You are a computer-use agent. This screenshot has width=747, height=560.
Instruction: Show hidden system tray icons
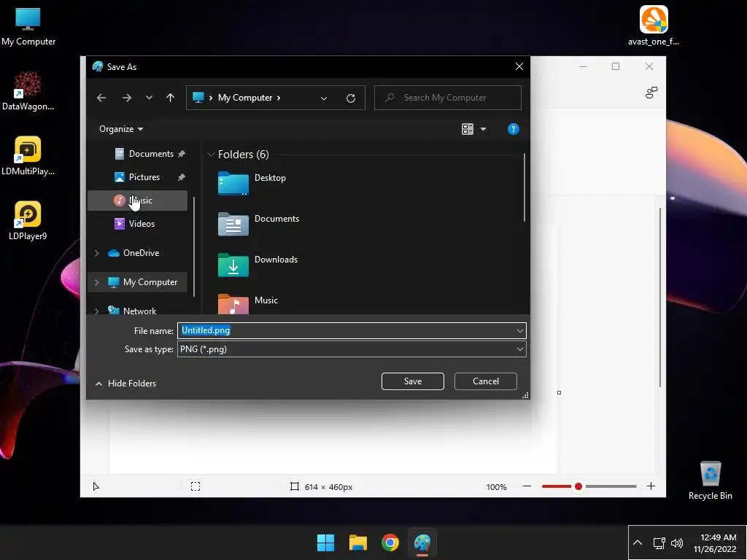click(638, 542)
